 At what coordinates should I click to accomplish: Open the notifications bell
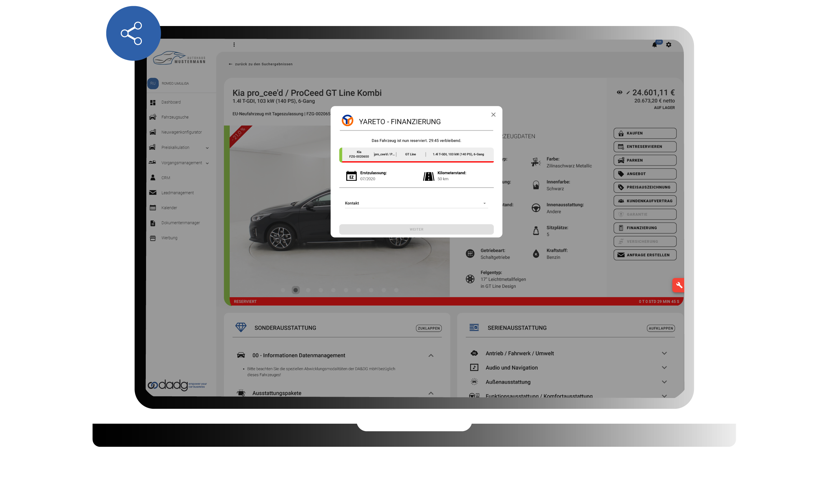654,45
